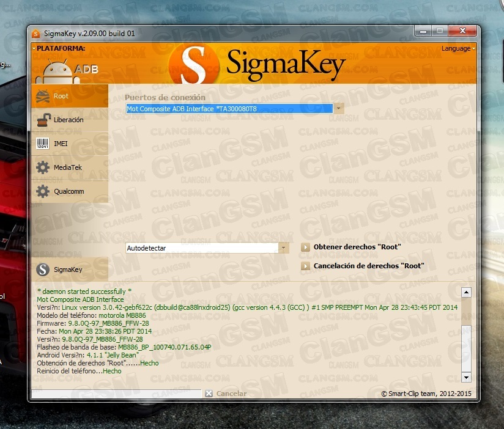Viewport: 504px width, 429px height.
Task: Click the Smart-Clip team copyright text
Action: pos(426,394)
